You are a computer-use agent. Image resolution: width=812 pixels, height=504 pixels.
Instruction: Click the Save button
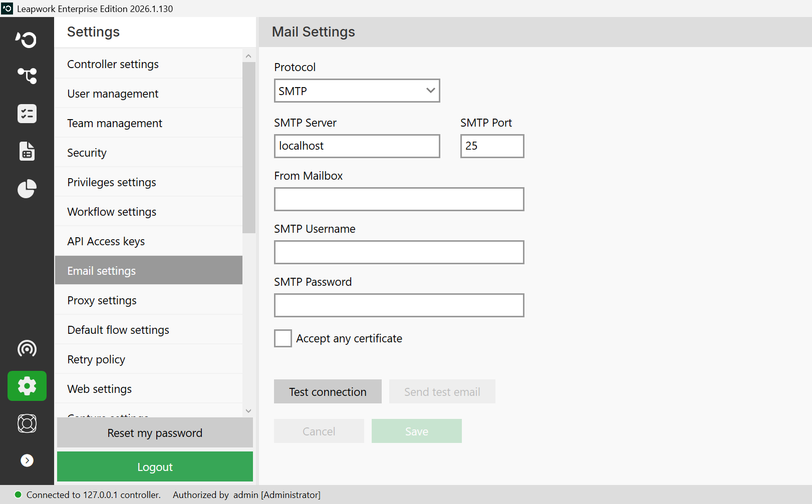point(417,431)
